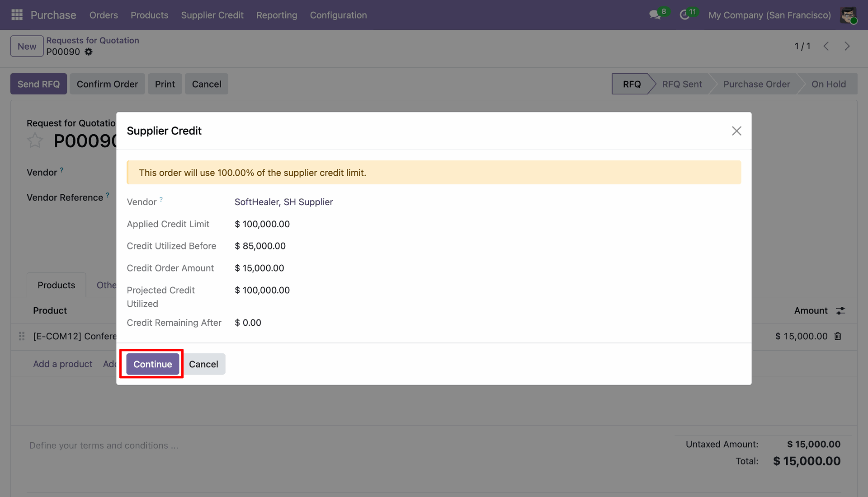Click the $ 0.00 Credit Remaining After value
Image resolution: width=868 pixels, height=497 pixels.
(x=248, y=323)
